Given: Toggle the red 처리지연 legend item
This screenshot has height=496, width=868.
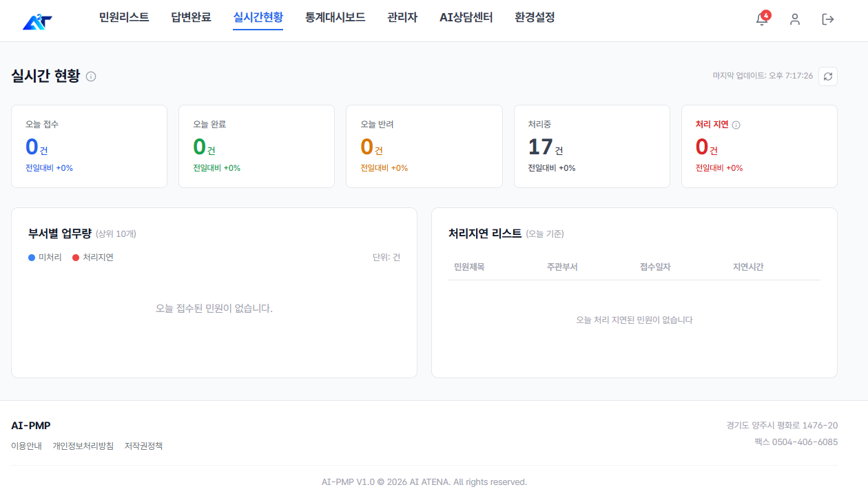Looking at the screenshot, I should click(93, 257).
